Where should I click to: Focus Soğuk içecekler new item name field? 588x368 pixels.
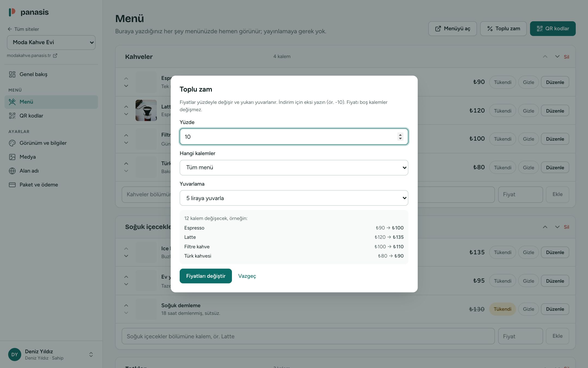[308, 336]
